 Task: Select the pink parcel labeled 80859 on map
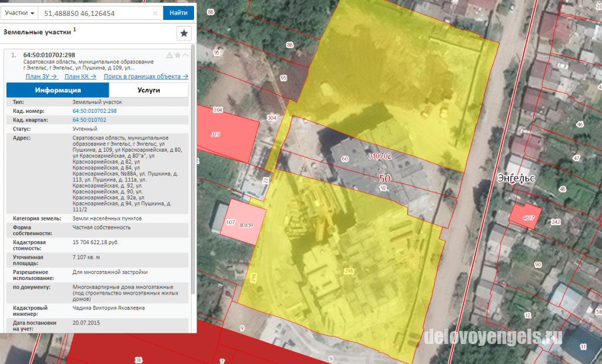click(x=243, y=222)
